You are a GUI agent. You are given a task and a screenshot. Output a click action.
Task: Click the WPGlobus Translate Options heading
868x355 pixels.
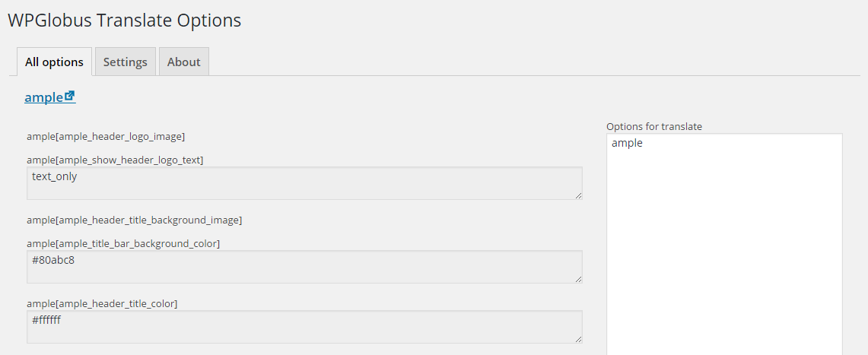(125, 21)
